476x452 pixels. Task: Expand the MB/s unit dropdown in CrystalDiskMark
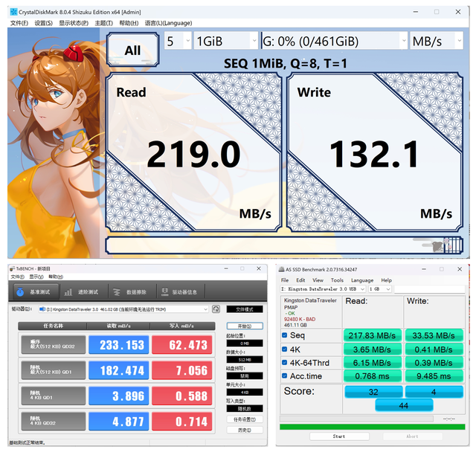[437, 41]
